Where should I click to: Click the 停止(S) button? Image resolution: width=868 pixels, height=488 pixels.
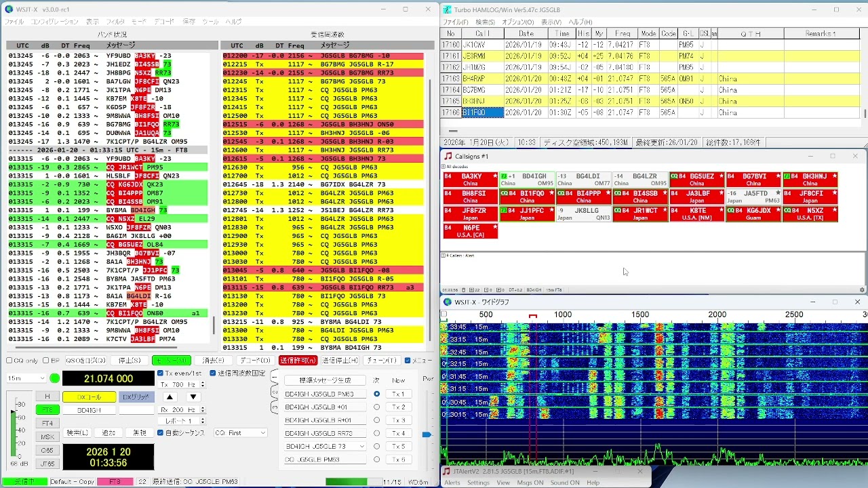(x=130, y=361)
